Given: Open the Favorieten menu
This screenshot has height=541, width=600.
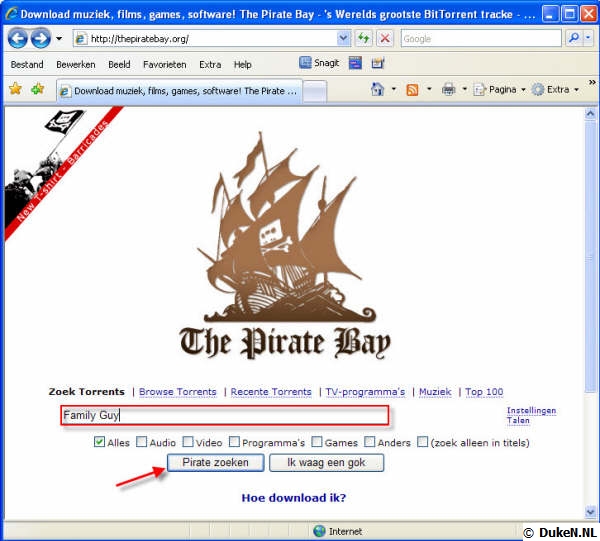Looking at the screenshot, I should pyautogui.click(x=165, y=65).
